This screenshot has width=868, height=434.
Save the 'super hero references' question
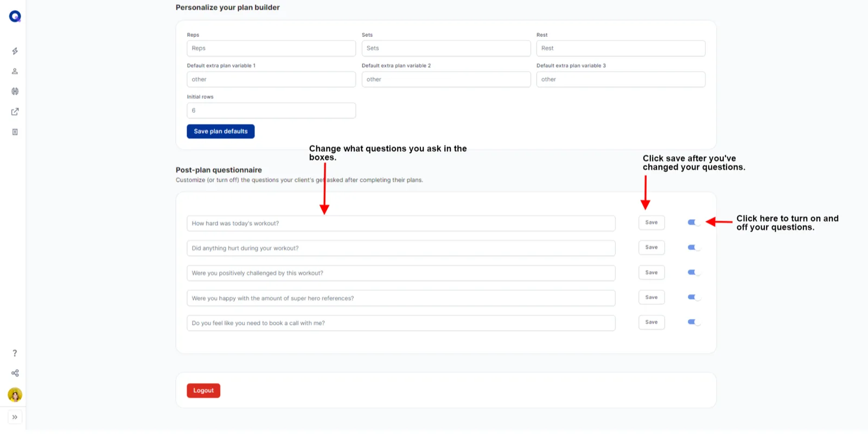(x=652, y=297)
